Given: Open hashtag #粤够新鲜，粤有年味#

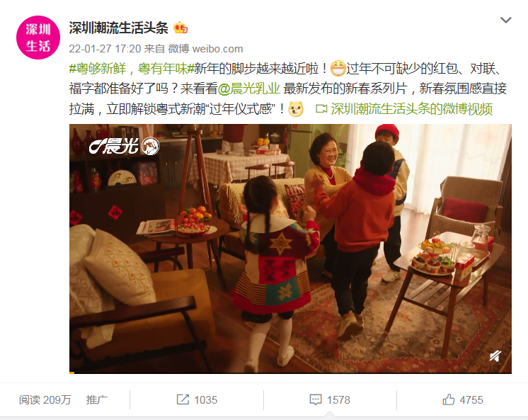Looking at the screenshot, I should [132, 69].
